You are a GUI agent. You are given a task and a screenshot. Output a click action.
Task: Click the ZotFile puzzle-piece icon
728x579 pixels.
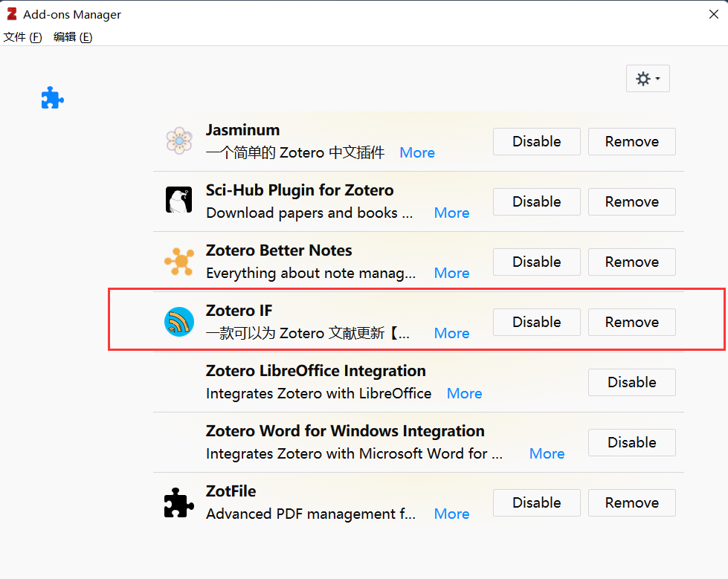(179, 502)
